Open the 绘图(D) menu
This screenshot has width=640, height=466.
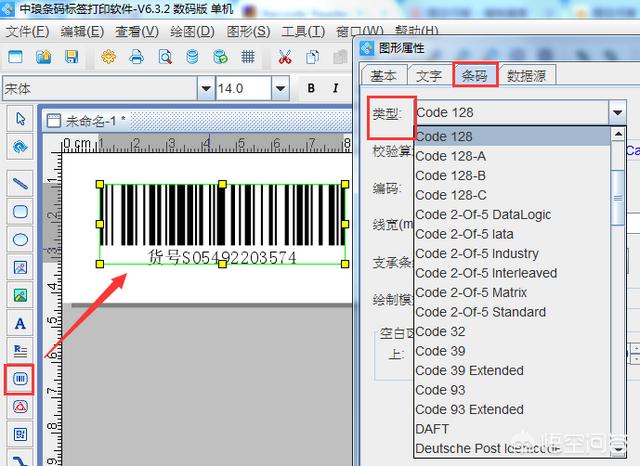point(192,31)
